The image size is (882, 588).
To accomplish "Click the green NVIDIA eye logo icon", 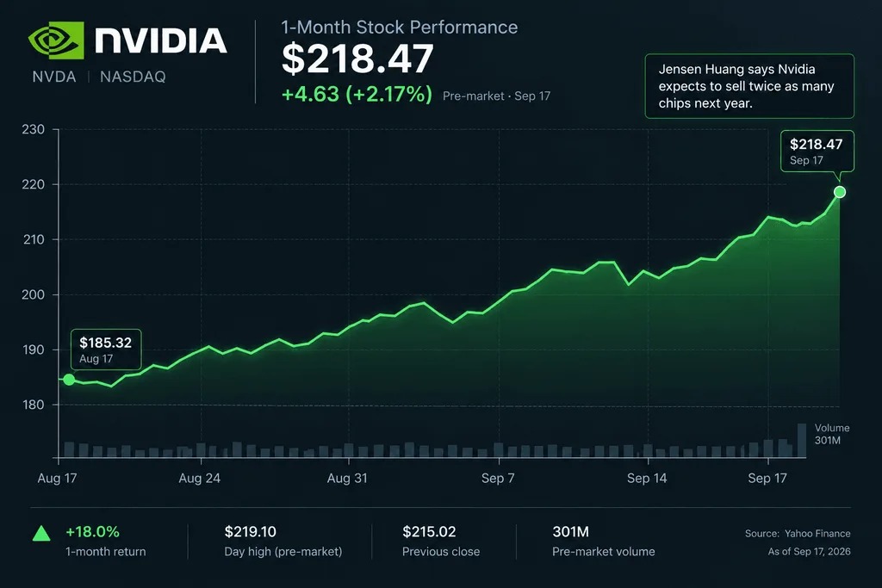I will click(x=56, y=40).
